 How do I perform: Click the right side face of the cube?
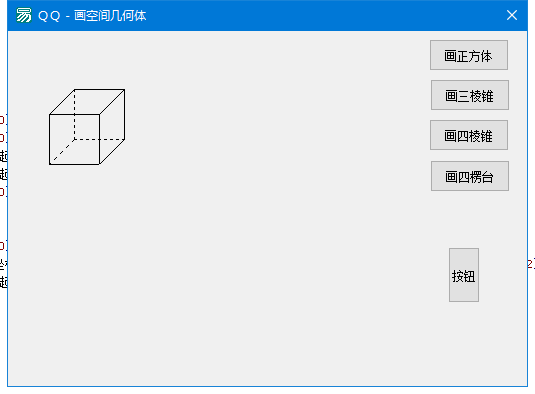point(112,127)
